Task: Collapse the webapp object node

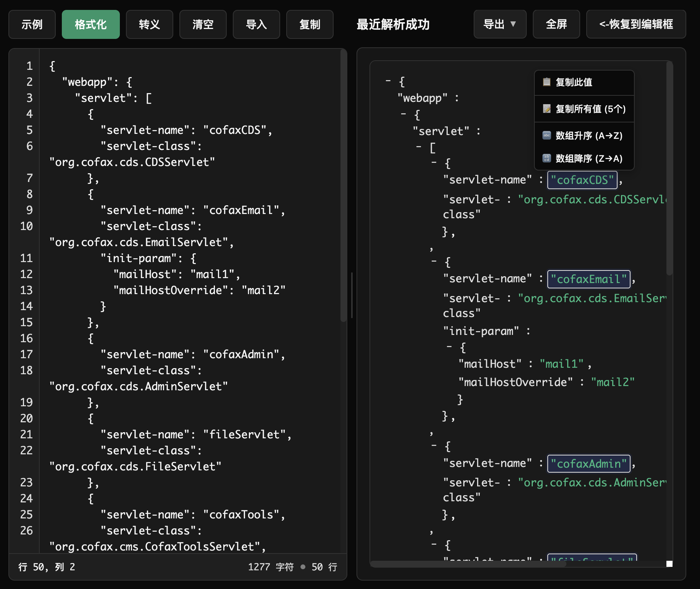Action: pyautogui.click(x=403, y=114)
